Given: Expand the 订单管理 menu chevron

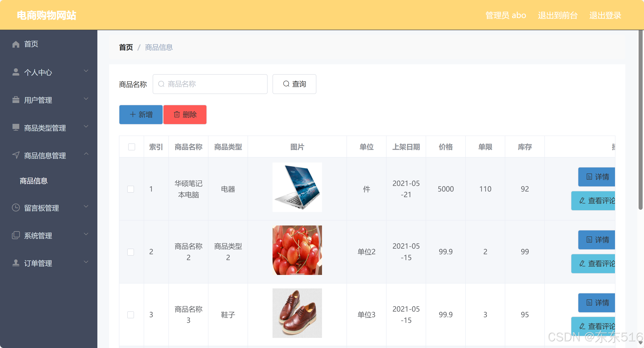Looking at the screenshot, I should (x=86, y=262).
